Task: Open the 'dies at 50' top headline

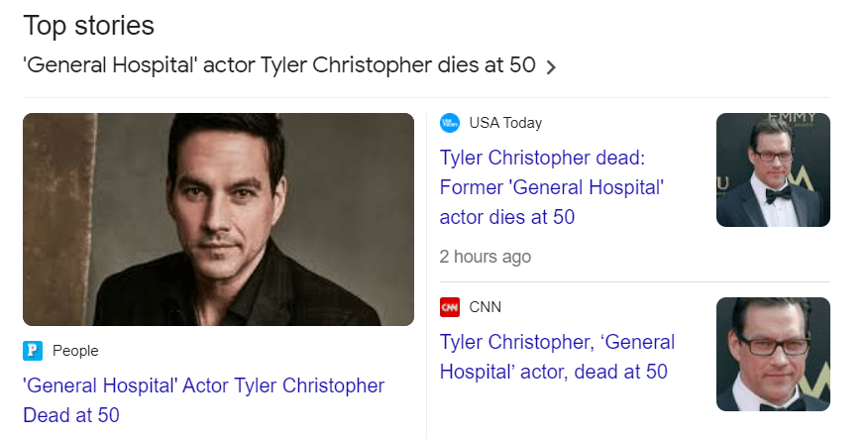Action: (x=279, y=66)
